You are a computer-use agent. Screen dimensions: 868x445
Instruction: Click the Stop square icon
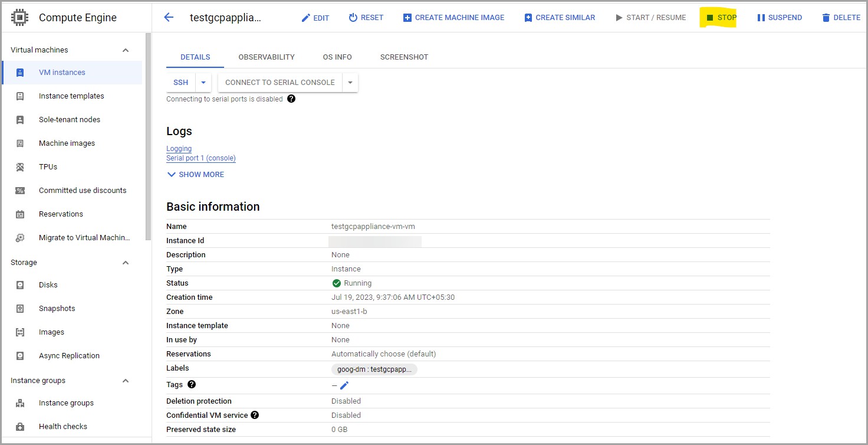tap(710, 18)
